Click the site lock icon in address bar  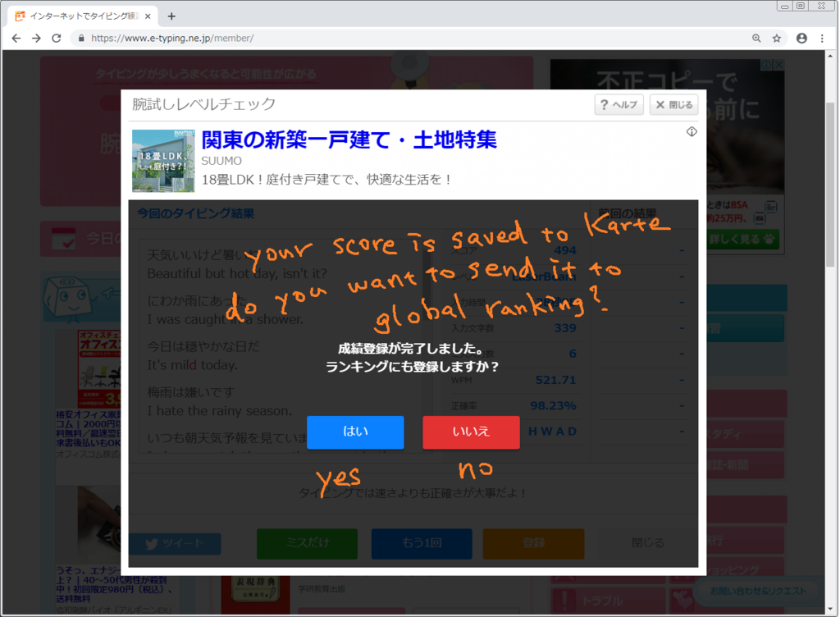tap(81, 38)
